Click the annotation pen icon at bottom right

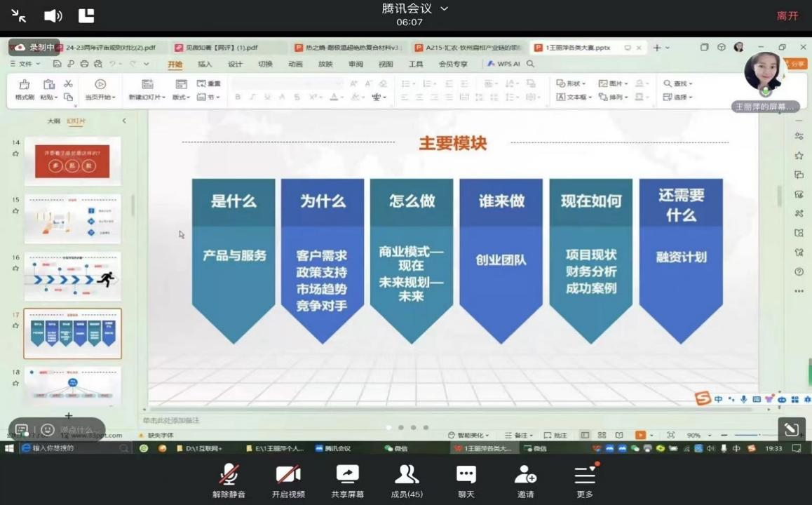click(791, 429)
